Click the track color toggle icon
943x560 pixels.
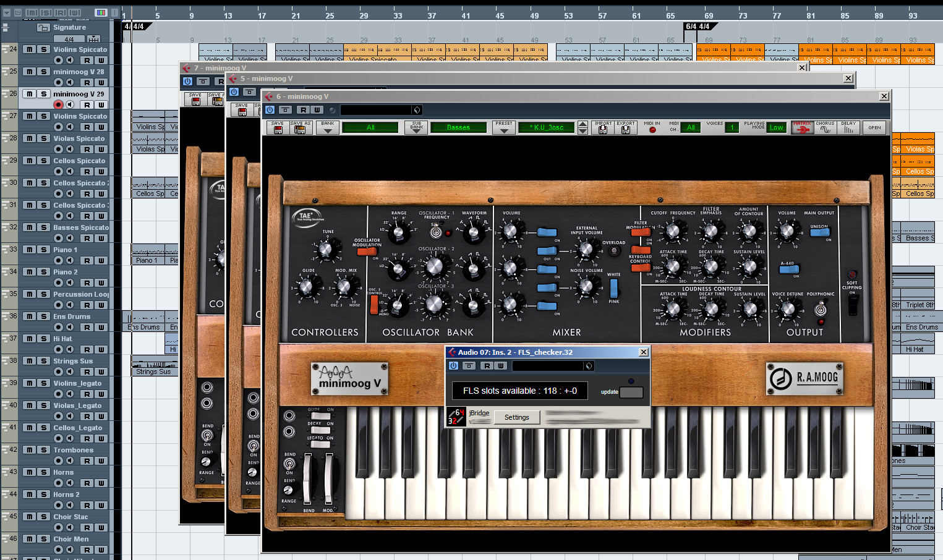[101, 12]
